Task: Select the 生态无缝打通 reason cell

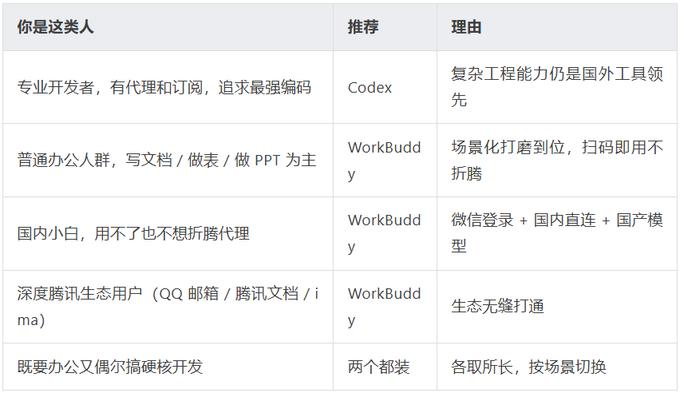Action: click(x=557, y=307)
